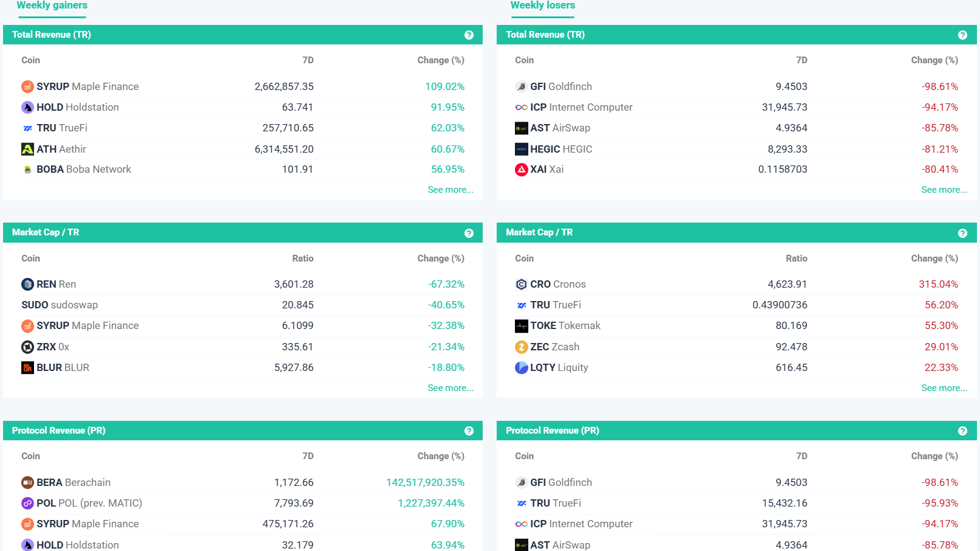Click SYRUP coin icon in gainers Total Revenue

click(x=27, y=86)
